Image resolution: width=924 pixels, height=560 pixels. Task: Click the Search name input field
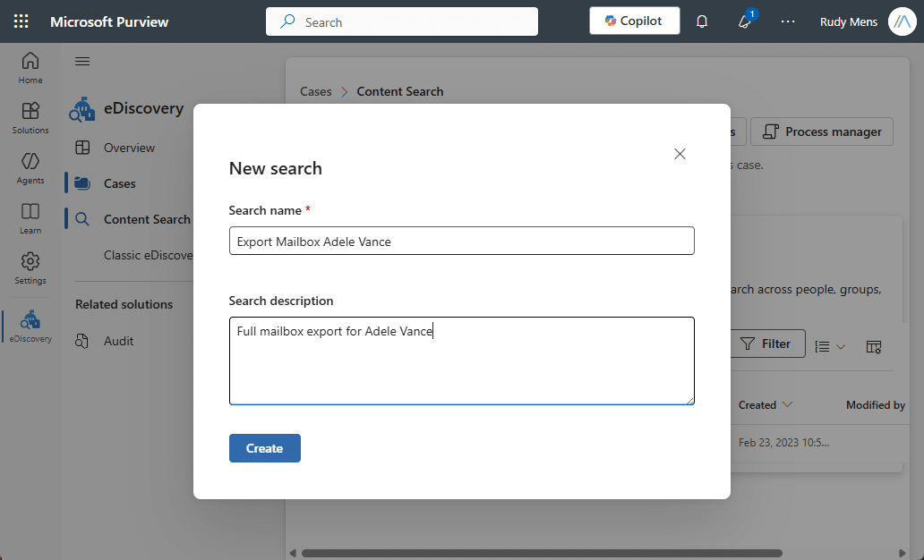click(x=461, y=241)
